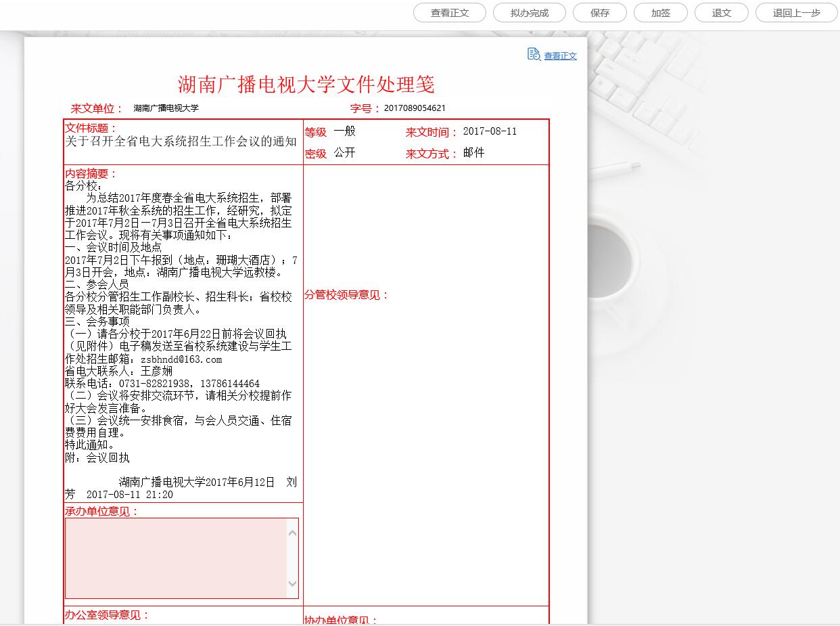Save the form with 保存 button

pos(600,13)
